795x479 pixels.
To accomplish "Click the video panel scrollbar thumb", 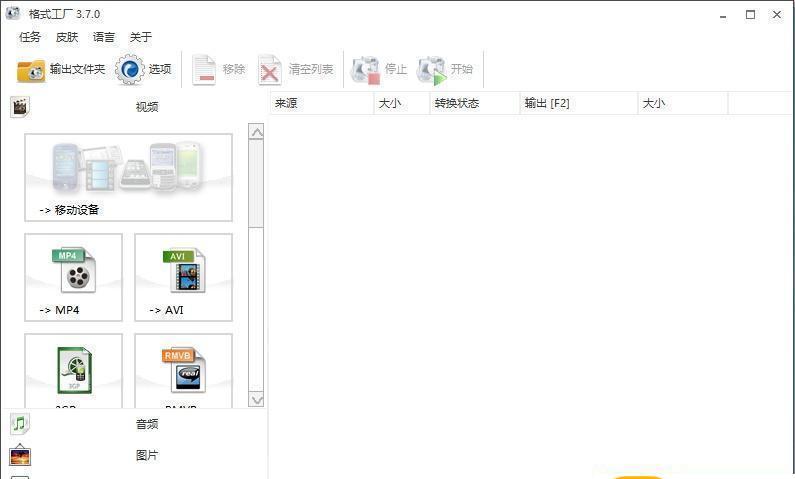I will coord(257,183).
